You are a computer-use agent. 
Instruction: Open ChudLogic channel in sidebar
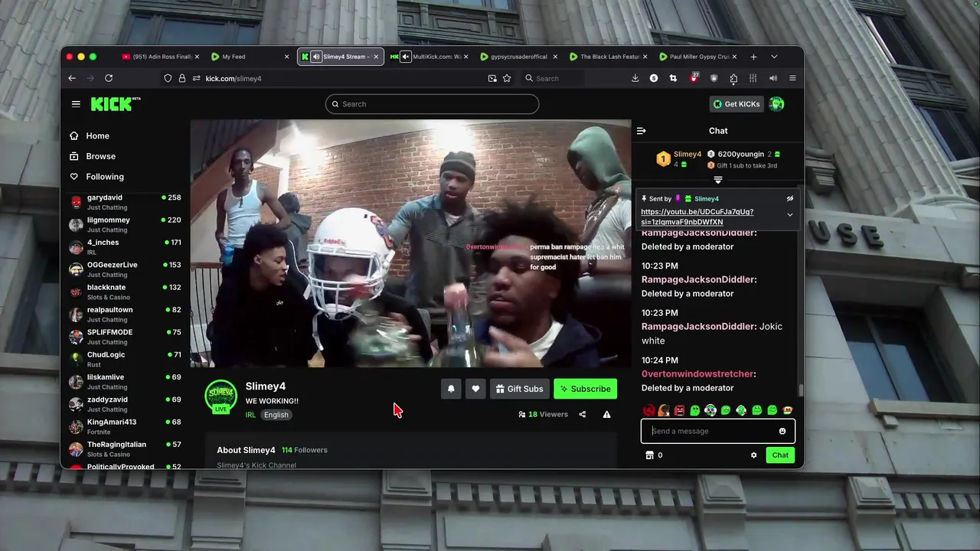(126, 359)
